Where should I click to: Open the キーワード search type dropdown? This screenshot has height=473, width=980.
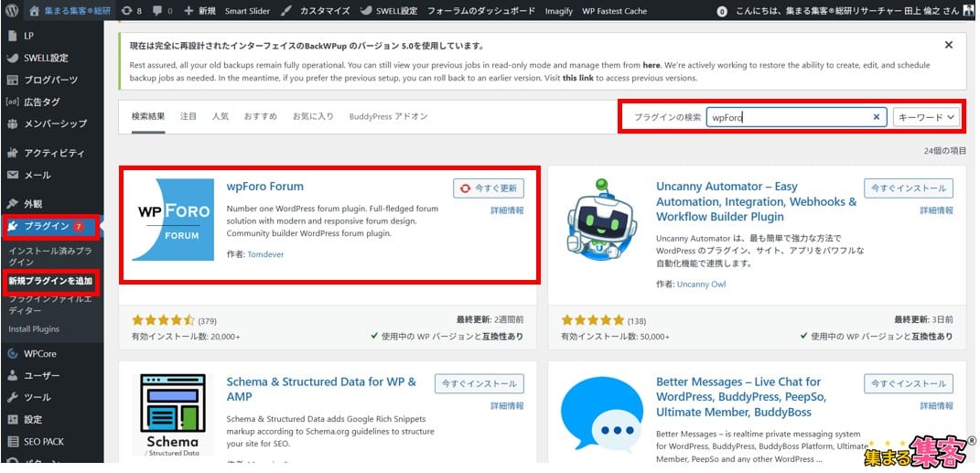point(927,117)
